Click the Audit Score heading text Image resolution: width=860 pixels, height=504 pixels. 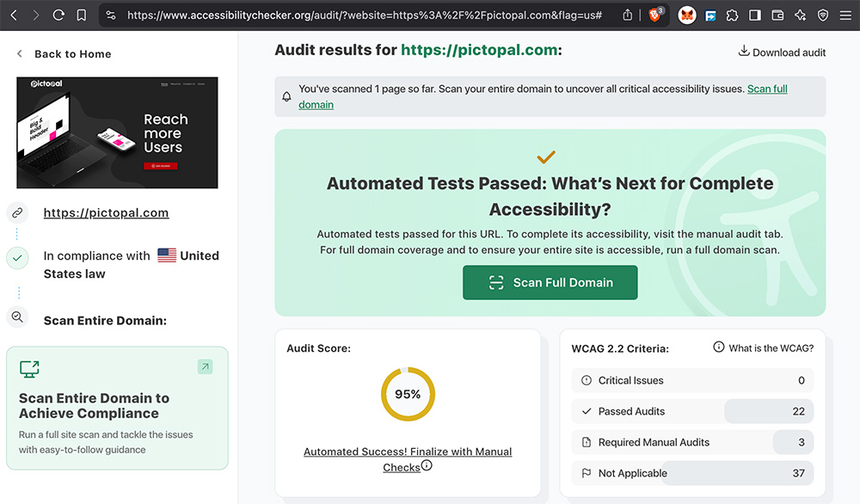pos(319,348)
